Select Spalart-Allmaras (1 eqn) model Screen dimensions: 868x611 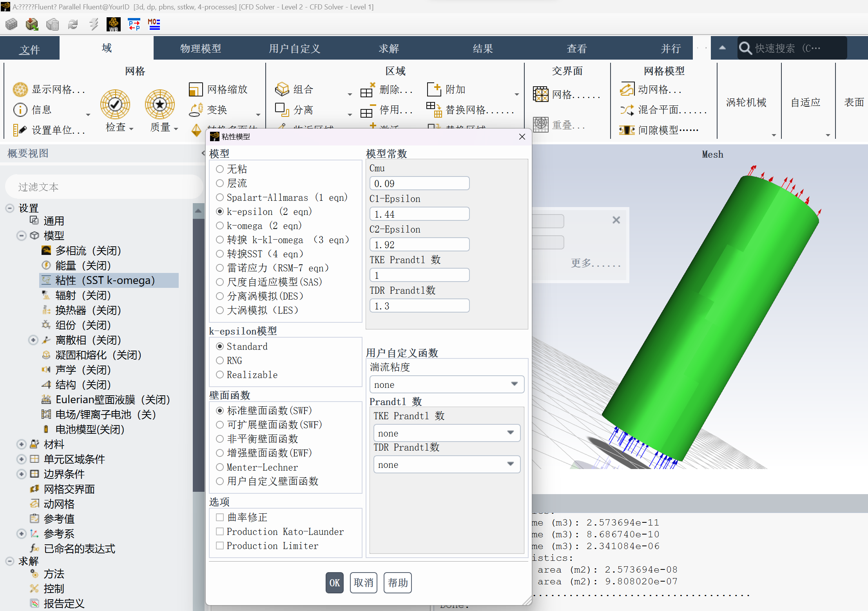(220, 197)
